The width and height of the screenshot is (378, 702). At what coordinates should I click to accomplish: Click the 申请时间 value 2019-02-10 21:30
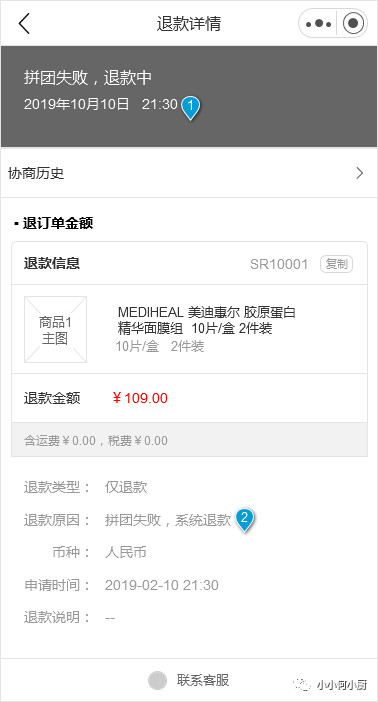coord(162,585)
